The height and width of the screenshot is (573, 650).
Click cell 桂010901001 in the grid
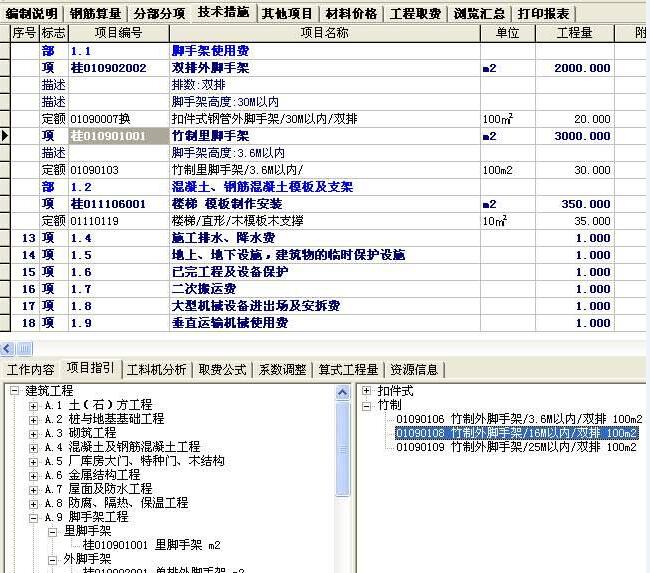tap(119, 136)
